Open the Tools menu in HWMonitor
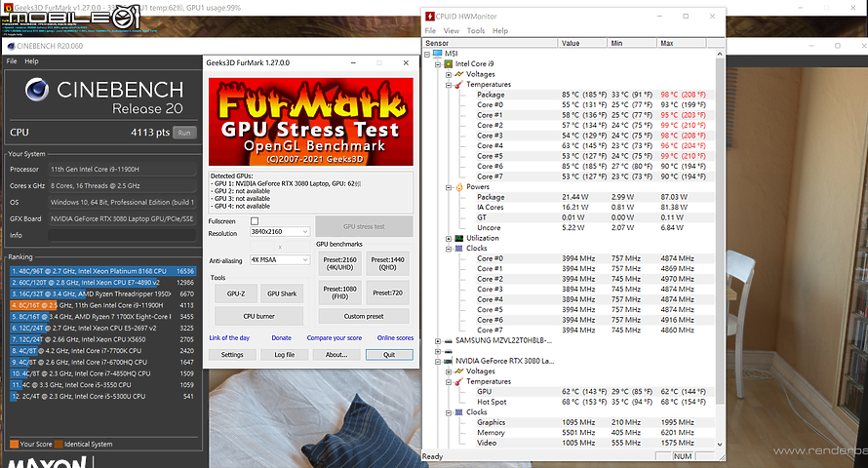Image resolution: width=868 pixels, height=468 pixels. tap(476, 31)
